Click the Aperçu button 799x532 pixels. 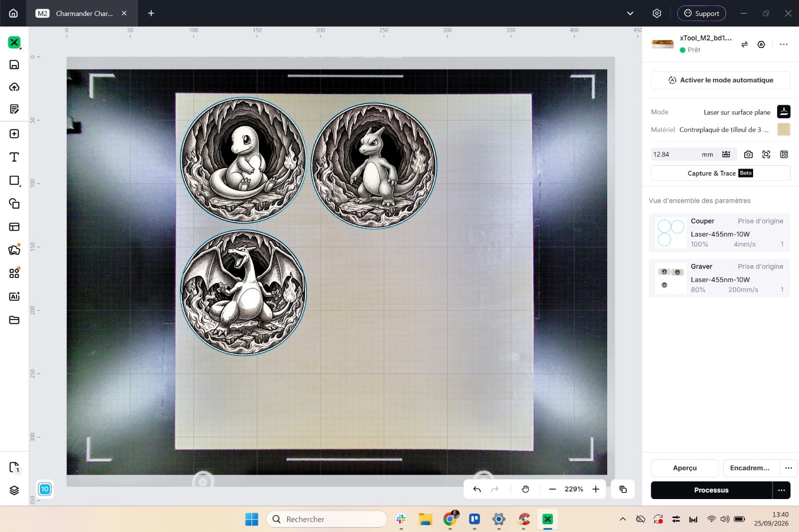[x=685, y=468]
